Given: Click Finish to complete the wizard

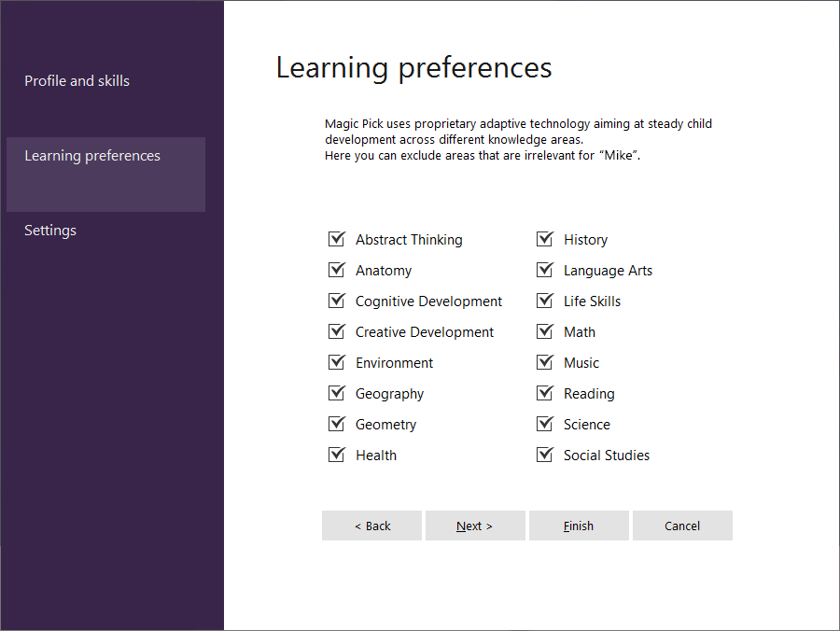Looking at the screenshot, I should click(579, 526).
